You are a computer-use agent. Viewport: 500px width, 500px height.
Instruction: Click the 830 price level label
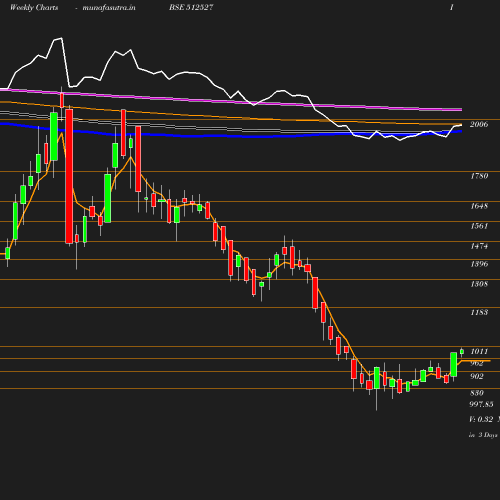pyautogui.click(x=477, y=393)
